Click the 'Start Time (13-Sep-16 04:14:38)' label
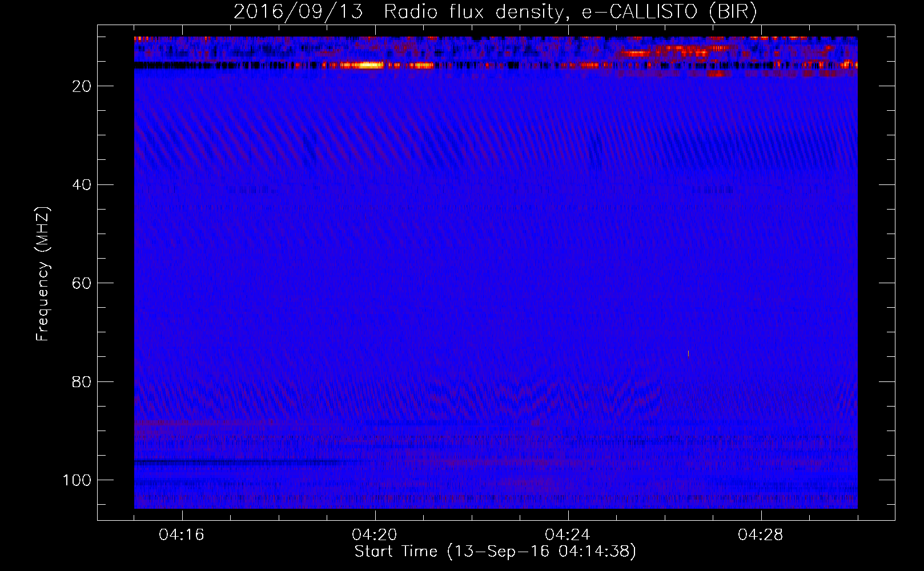 coord(495,552)
